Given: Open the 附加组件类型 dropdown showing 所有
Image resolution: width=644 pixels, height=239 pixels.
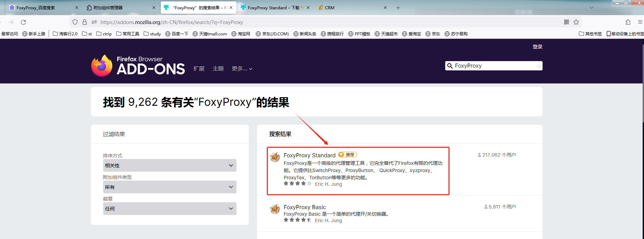Looking at the screenshot, I should pos(170,187).
